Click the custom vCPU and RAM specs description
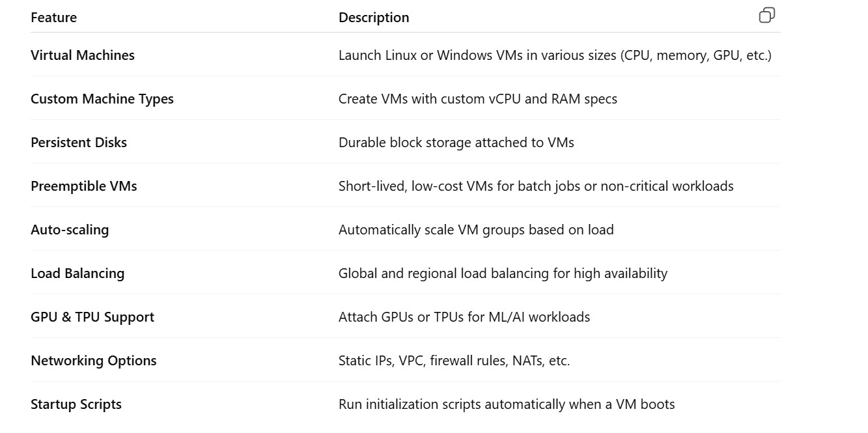Viewport: 868px width, 433px height. coord(478,99)
